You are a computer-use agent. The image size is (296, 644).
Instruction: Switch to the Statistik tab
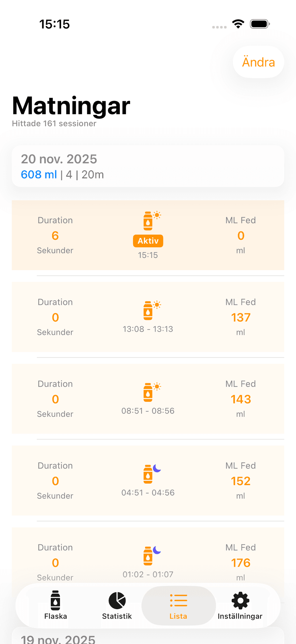point(117,605)
